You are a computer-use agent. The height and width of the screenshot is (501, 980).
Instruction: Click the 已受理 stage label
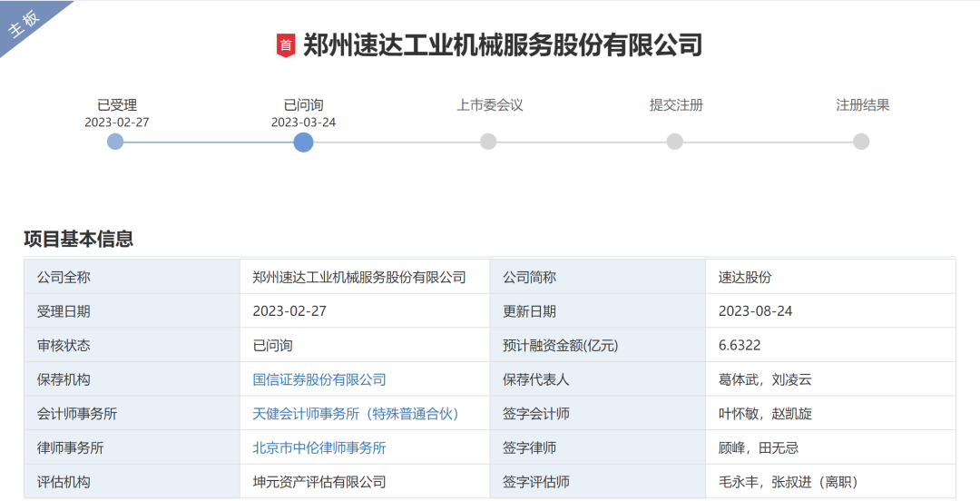[117, 105]
